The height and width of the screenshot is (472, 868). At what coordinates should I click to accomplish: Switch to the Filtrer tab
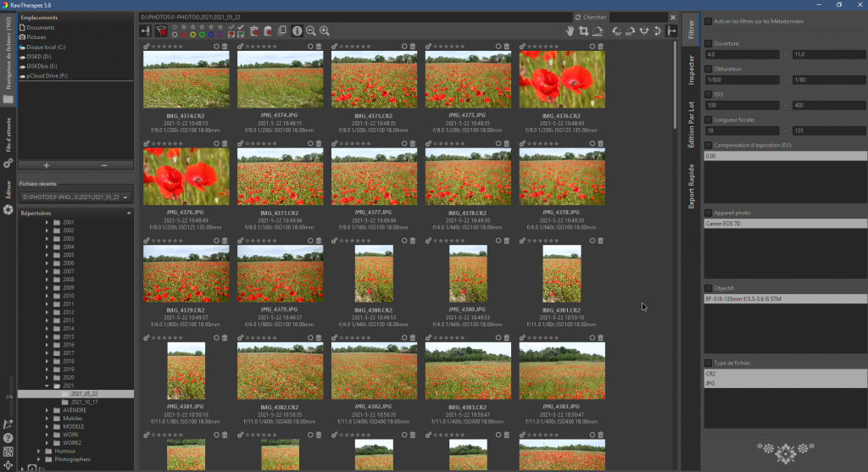(691, 29)
